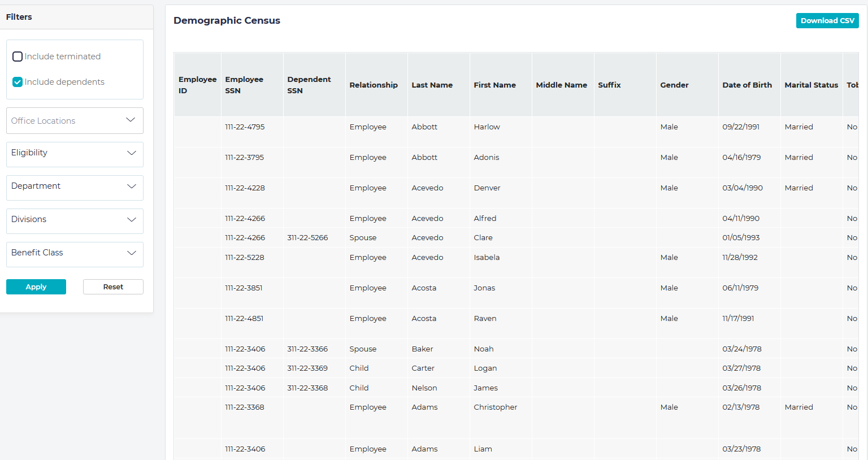Image resolution: width=868 pixels, height=460 pixels.
Task: Enable the Include terminated checkbox
Action: click(x=17, y=57)
